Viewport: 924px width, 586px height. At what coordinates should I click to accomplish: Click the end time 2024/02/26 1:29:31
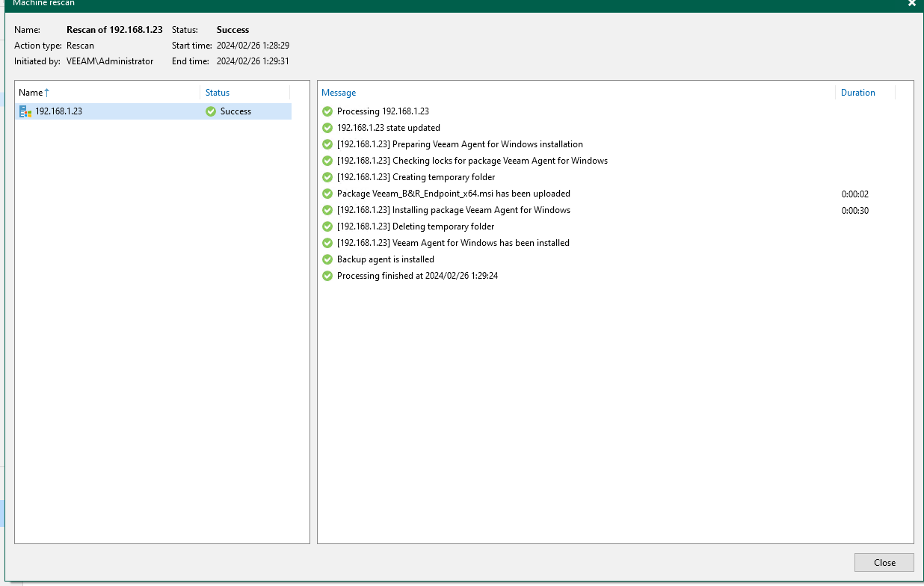pos(253,61)
